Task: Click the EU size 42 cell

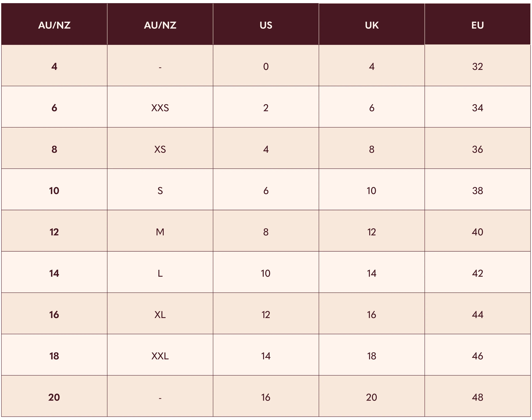Action: [x=477, y=273]
